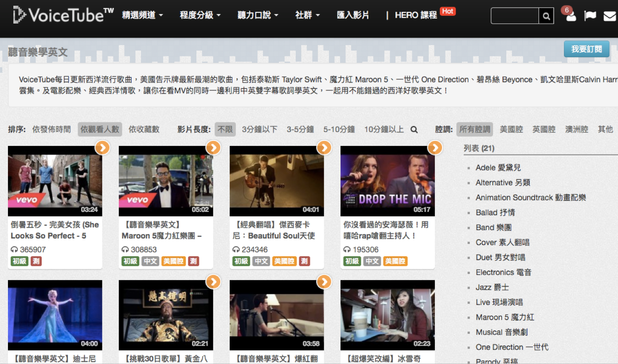Filter by 英國腔 accent
Screen dimensions: 618x364
(544, 129)
